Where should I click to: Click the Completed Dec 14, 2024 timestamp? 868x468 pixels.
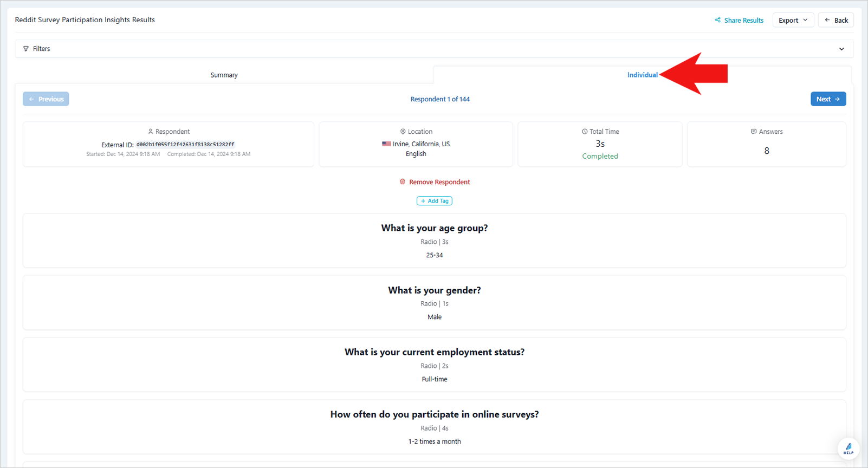209,154
